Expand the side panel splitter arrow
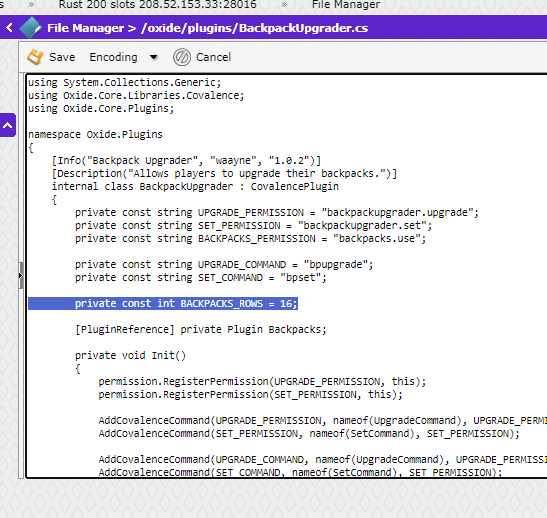The width and height of the screenshot is (547, 518). coord(21,276)
